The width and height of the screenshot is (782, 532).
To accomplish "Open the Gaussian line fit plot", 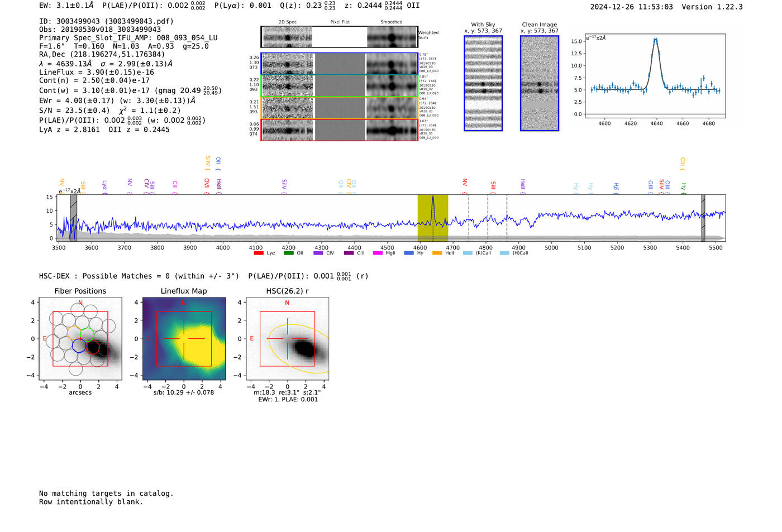I will coord(655,76).
